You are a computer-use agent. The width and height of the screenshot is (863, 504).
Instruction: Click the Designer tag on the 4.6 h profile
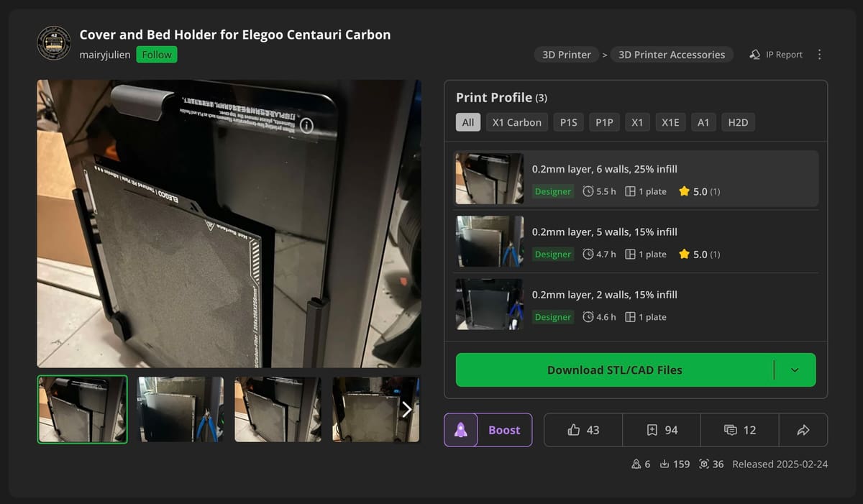tap(553, 317)
